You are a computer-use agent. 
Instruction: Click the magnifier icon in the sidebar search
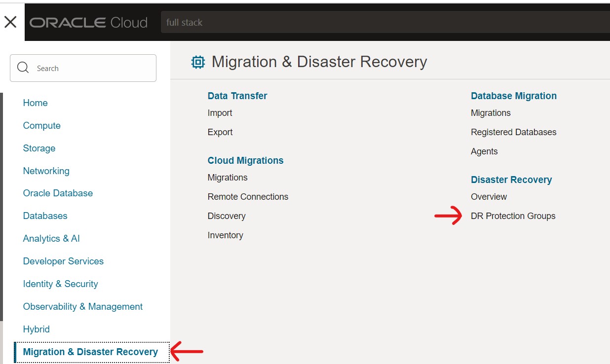tap(23, 68)
